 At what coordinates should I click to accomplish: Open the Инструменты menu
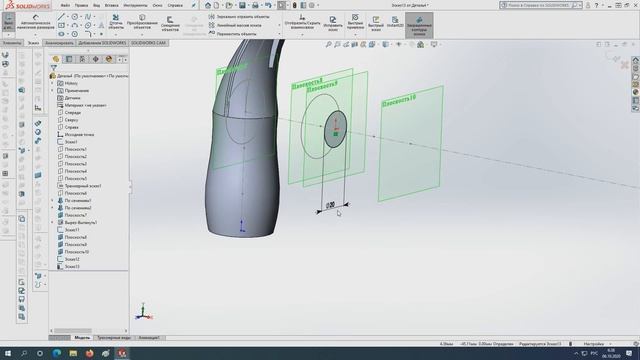coord(135,5)
